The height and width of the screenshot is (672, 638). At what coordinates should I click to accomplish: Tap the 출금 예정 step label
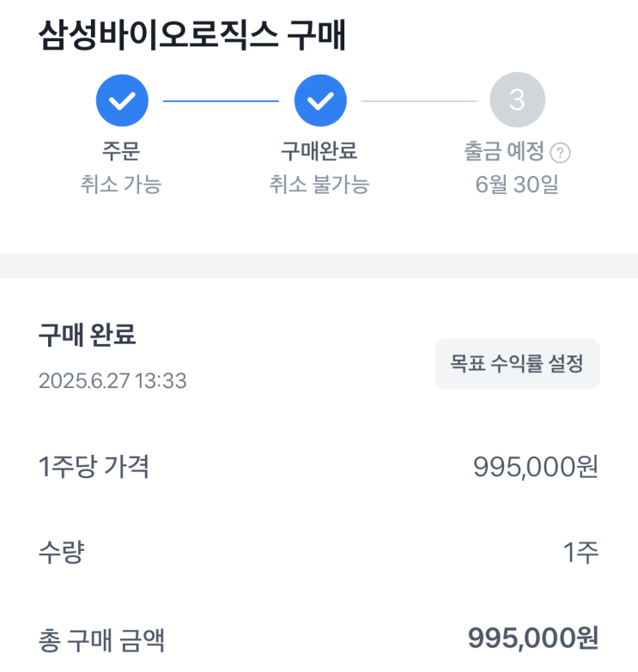(504, 152)
